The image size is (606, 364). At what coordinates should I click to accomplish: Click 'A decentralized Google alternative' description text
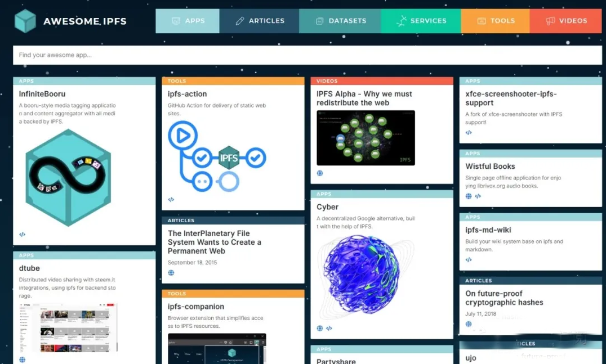point(365,222)
